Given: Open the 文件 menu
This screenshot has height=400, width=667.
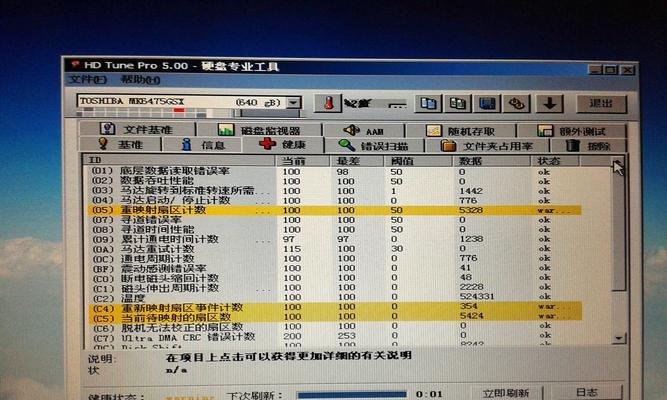Looking at the screenshot, I should 87,80.
